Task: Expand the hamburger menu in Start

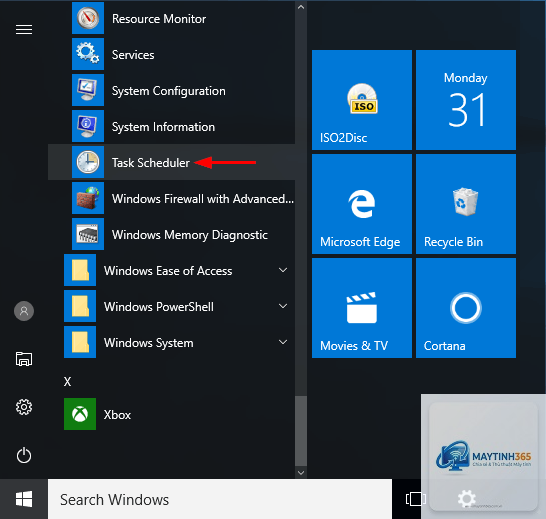Action: [24, 30]
